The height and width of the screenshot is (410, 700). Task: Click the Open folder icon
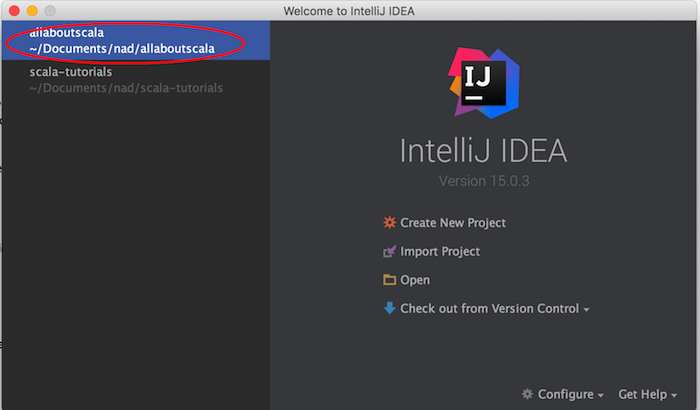click(389, 280)
